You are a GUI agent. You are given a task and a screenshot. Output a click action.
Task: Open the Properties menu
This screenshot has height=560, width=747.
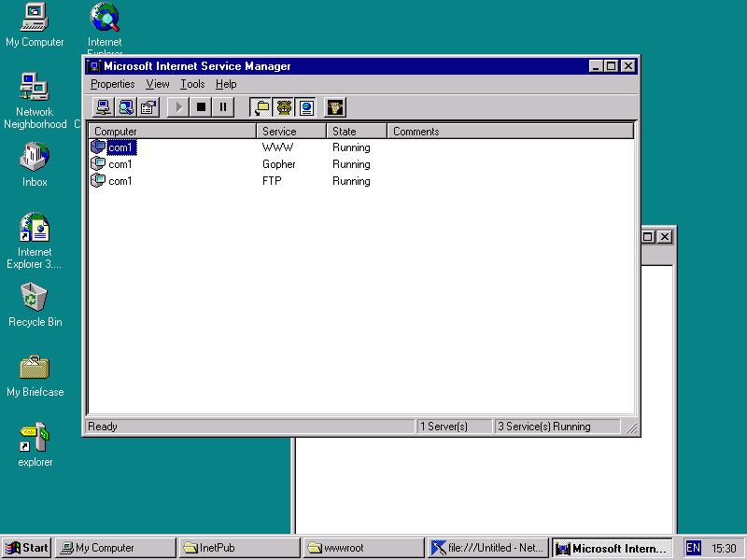[112, 84]
